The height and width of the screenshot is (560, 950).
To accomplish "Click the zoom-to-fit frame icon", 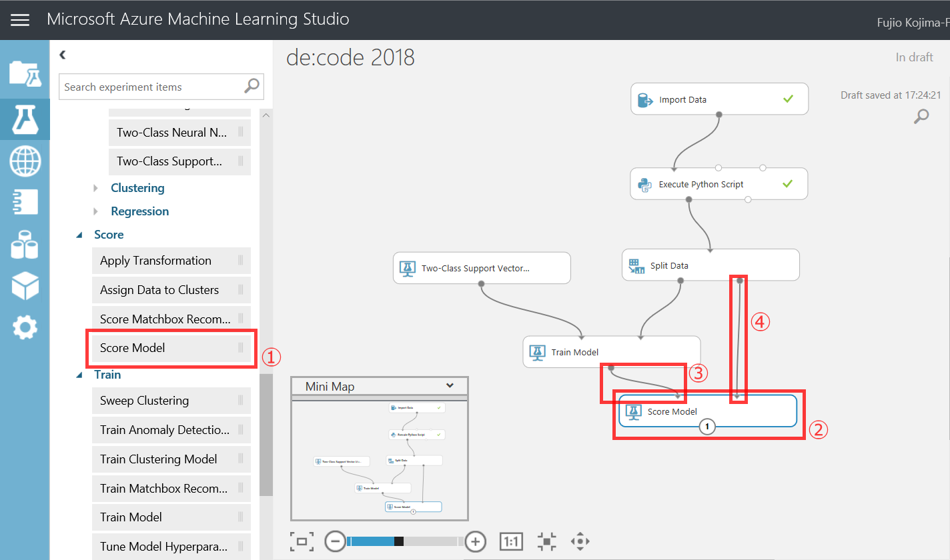I will pos(302,541).
